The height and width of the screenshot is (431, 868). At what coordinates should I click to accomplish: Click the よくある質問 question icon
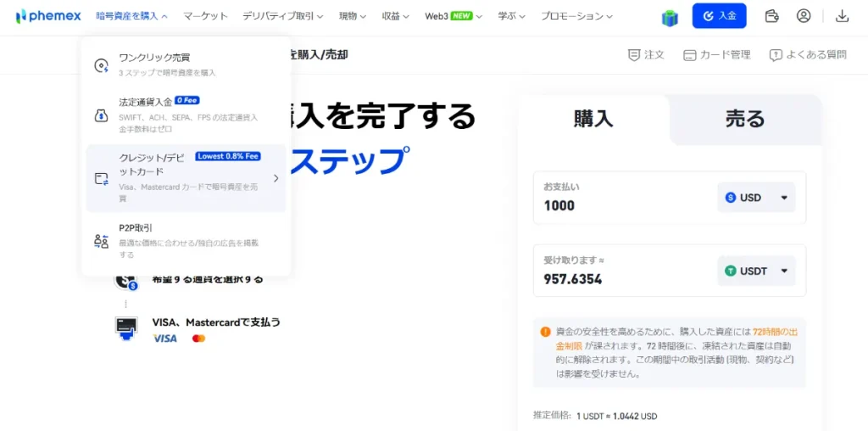pos(776,55)
